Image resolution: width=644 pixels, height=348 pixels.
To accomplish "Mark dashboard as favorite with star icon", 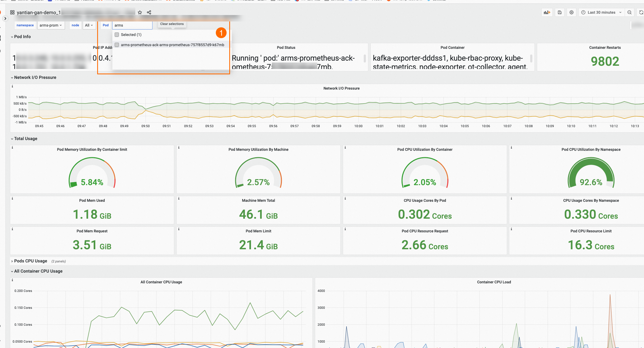I will (140, 12).
